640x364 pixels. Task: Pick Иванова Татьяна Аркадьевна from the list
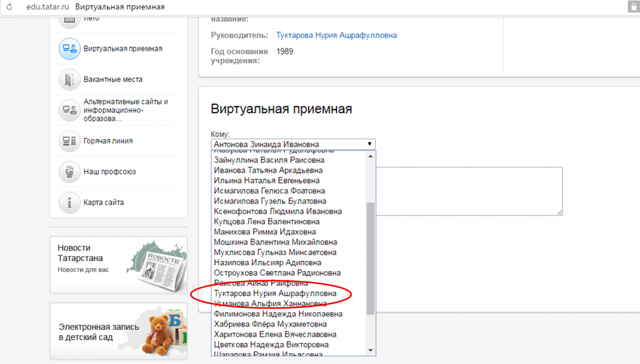point(268,170)
